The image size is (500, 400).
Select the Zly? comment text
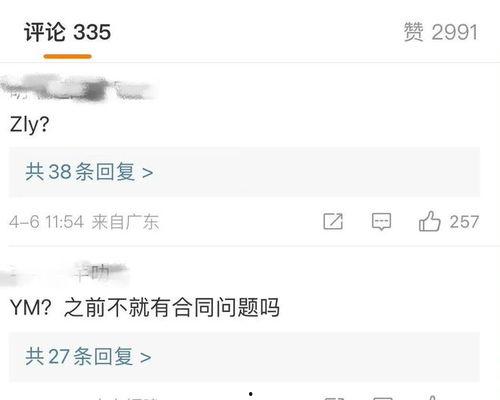coord(29,125)
